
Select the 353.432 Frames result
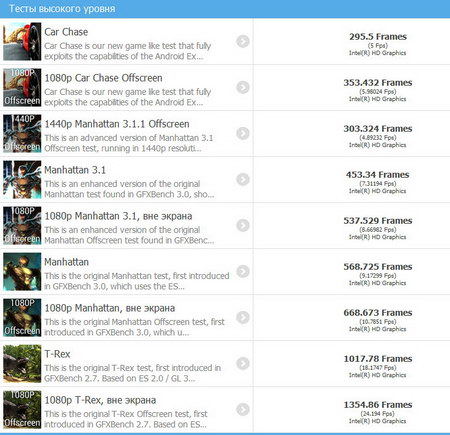378,83
